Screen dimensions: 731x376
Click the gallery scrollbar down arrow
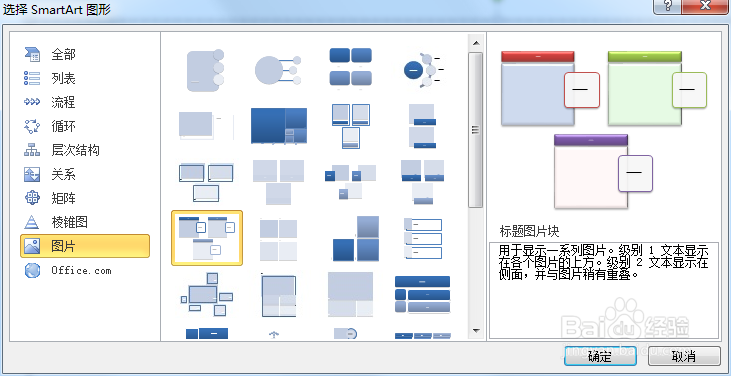point(476,331)
